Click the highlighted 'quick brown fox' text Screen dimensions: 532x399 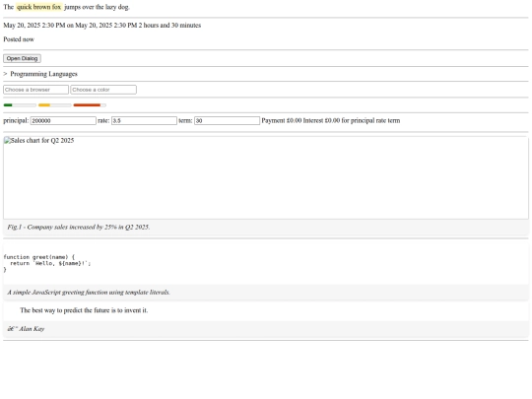click(39, 7)
